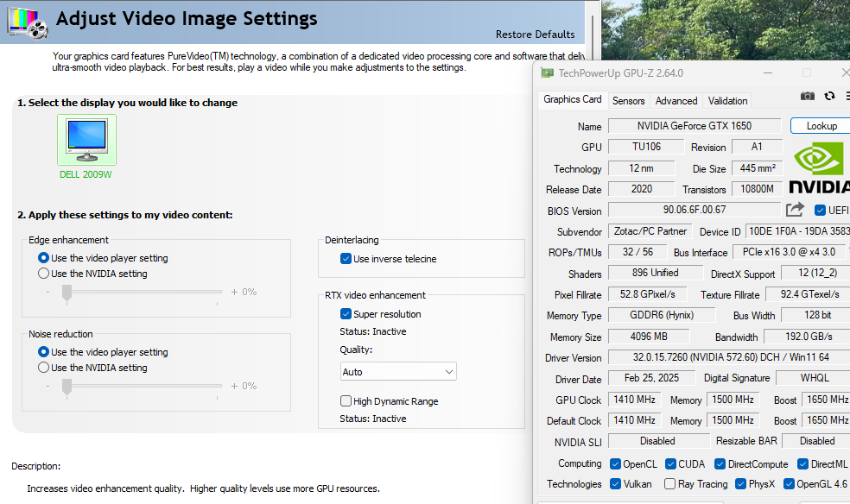Click the Die Size field 445 mm²
This screenshot has height=504, width=850.
pyautogui.click(x=758, y=167)
